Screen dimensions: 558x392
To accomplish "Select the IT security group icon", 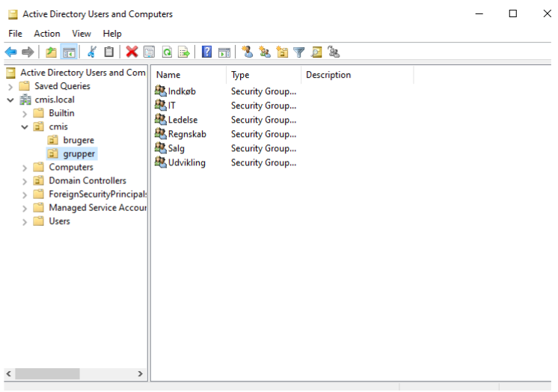I will pos(161,105).
